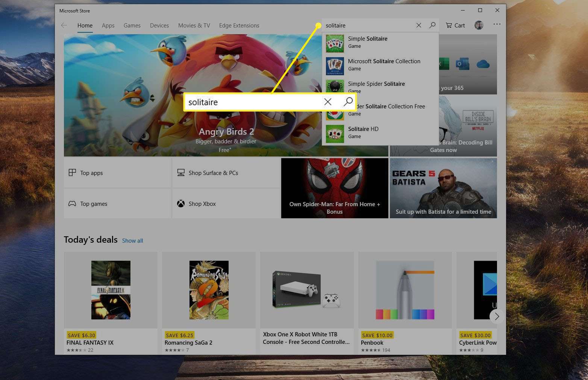
Task: Advance deals with the right chevron
Action: pyautogui.click(x=497, y=316)
